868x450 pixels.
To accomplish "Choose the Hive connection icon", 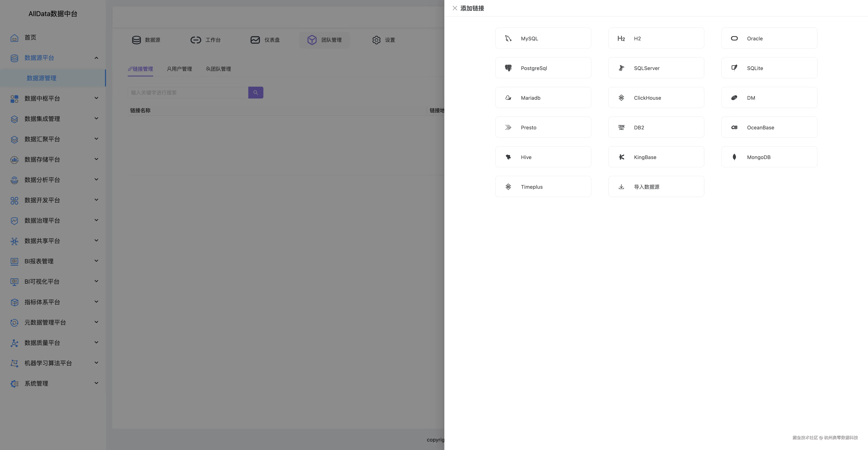I will 508,157.
